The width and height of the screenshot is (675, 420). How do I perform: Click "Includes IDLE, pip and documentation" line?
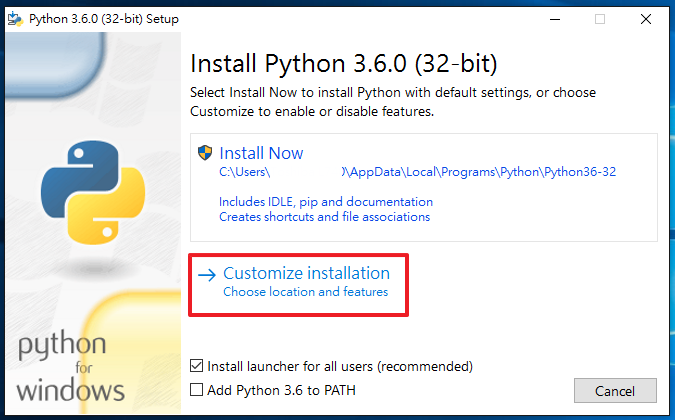coord(326,201)
